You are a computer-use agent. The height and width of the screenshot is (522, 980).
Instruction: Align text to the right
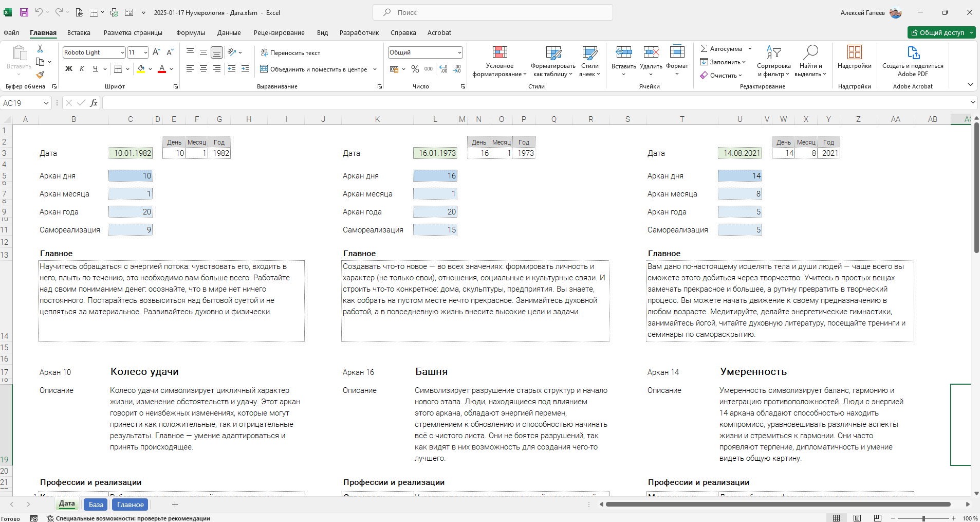(217, 69)
